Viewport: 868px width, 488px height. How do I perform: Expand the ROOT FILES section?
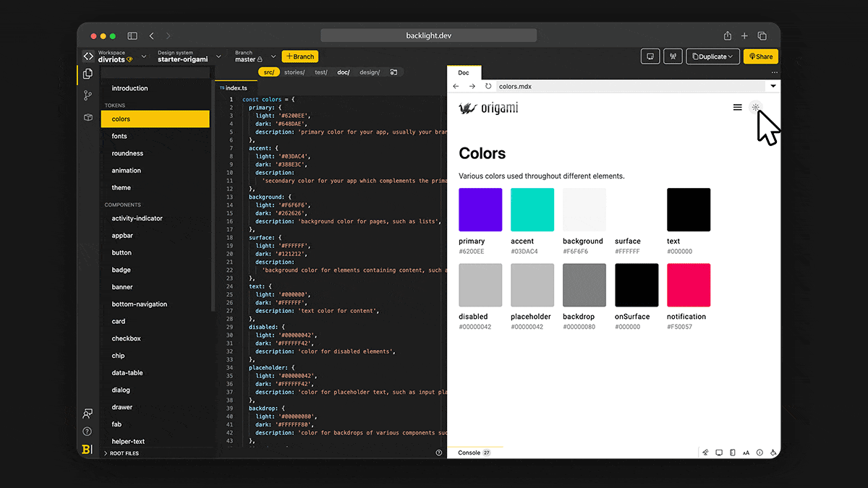pyautogui.click(x=123, y=453)
